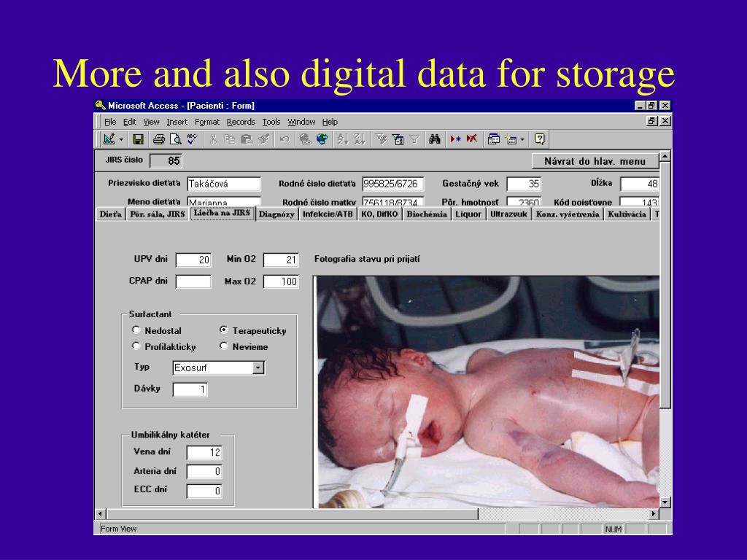
Task: Switch to the Biochémia tab
Action: [x=427, y=214]
